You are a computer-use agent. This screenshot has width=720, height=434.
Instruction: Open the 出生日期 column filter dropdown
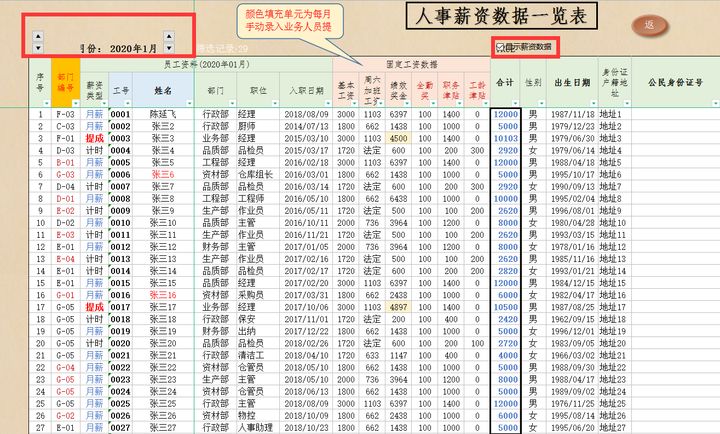point(593,103)
